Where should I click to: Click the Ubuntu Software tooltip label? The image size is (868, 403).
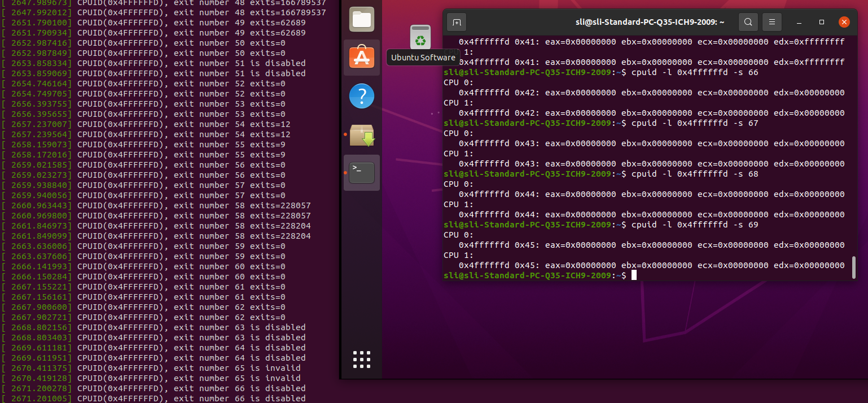[x=423, y=58]
